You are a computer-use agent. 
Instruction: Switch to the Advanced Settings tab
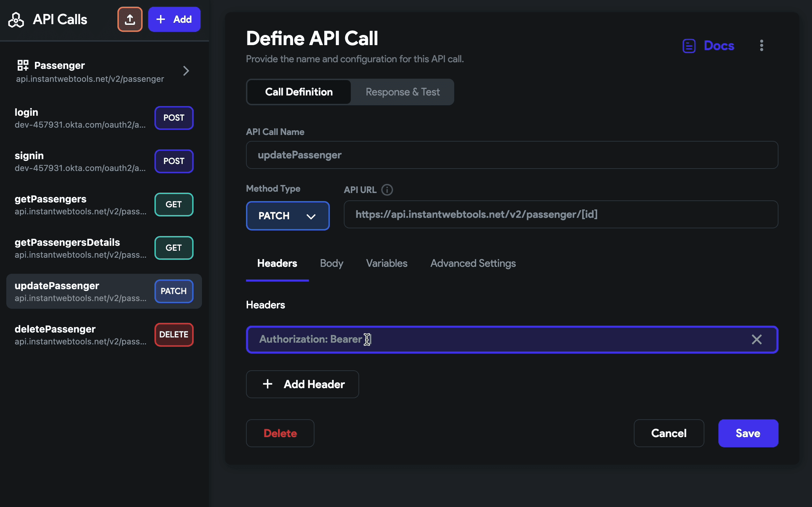[x=473, y=263]
